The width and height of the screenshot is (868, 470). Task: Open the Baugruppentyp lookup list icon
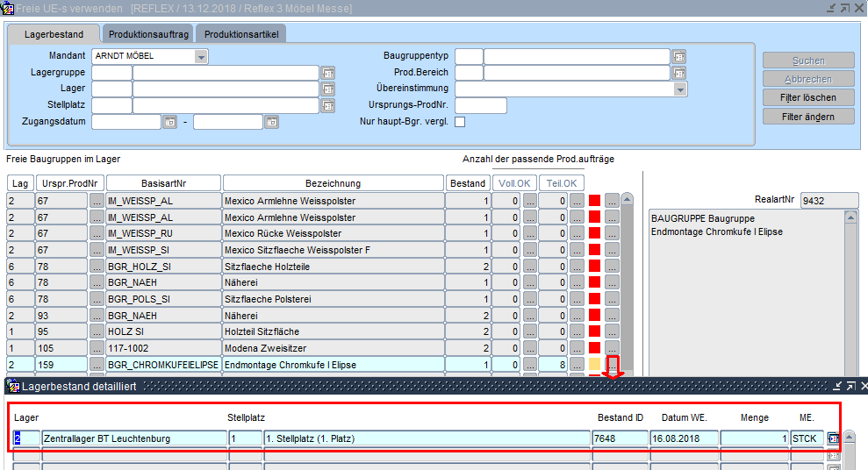point(678,57)
